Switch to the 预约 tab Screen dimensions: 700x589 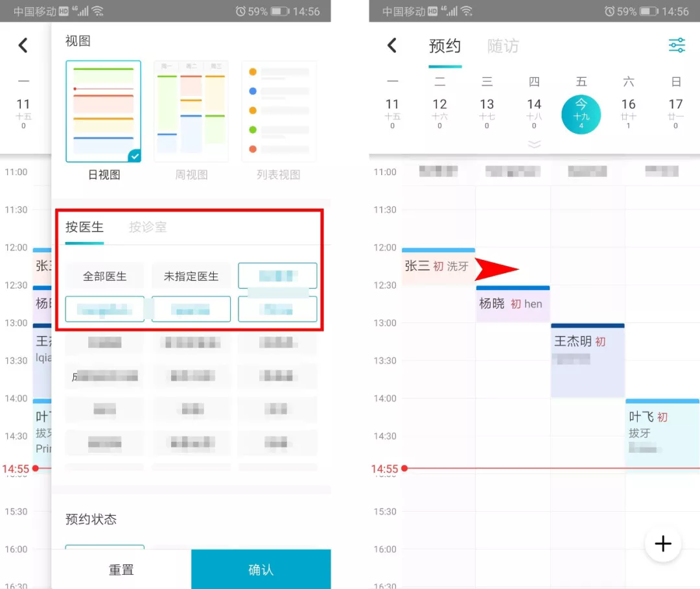point(445,46)
